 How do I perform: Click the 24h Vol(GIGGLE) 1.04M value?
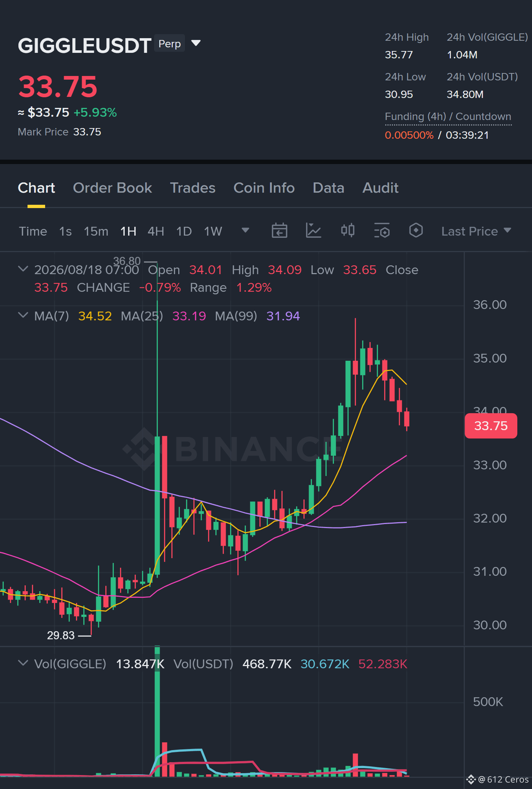462,55
